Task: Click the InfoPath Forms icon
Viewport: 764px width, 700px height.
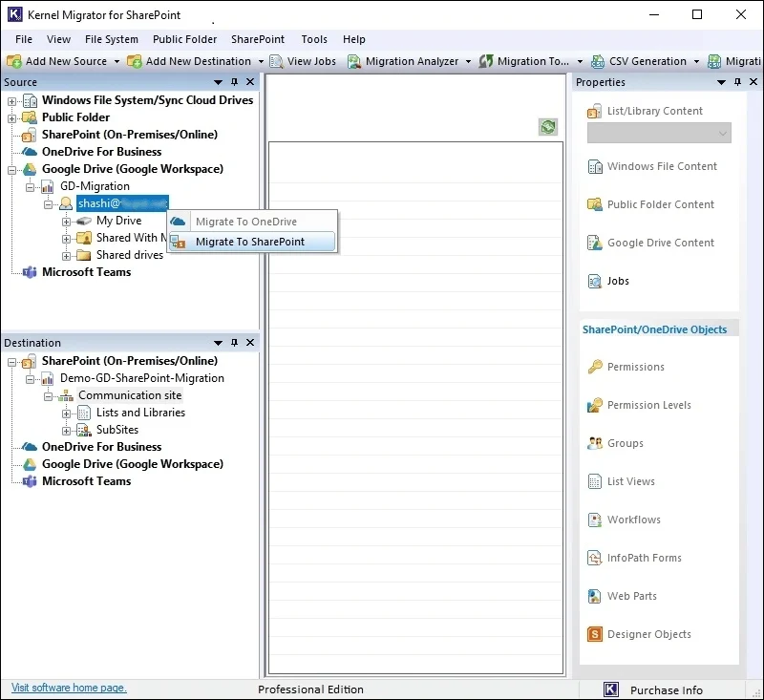Action: (x=594, y=558)
